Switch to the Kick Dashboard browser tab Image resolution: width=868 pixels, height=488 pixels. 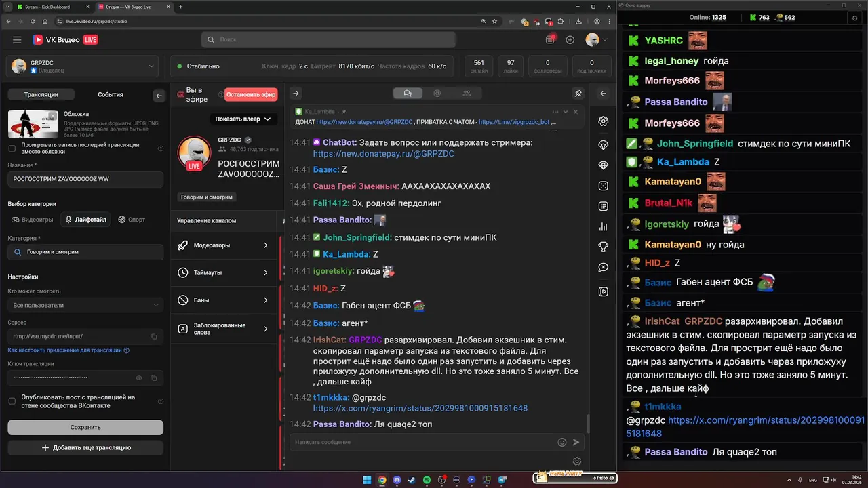pyautogui.click(x=54, y=7)
